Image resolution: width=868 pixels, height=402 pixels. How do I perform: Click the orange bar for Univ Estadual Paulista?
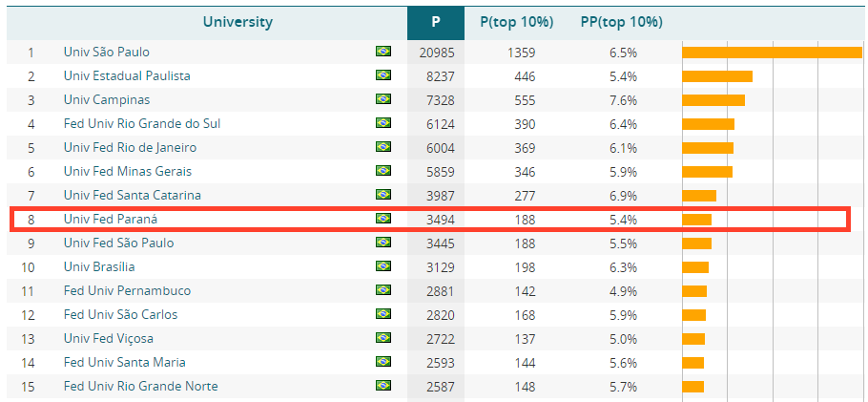[x=717, y=76]
